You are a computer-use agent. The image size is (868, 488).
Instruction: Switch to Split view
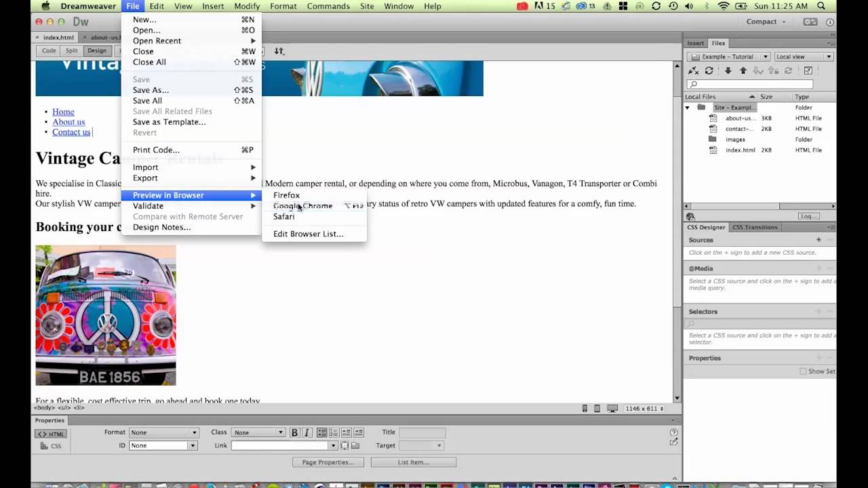(x=71, y=51)
